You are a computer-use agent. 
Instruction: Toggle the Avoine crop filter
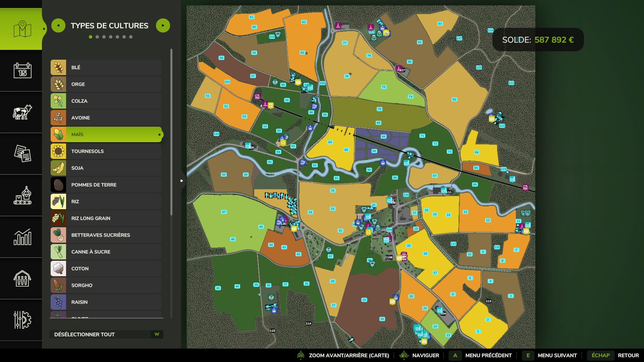[106, 118]
